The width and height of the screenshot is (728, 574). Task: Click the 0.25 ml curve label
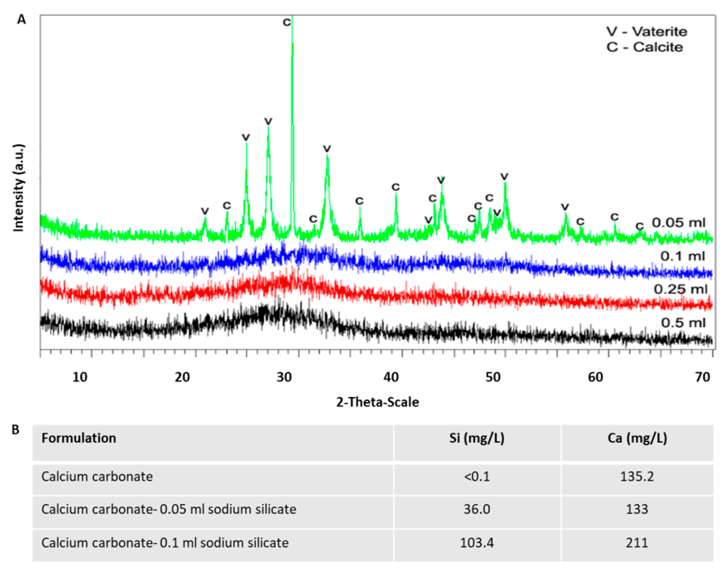point(680,289)
